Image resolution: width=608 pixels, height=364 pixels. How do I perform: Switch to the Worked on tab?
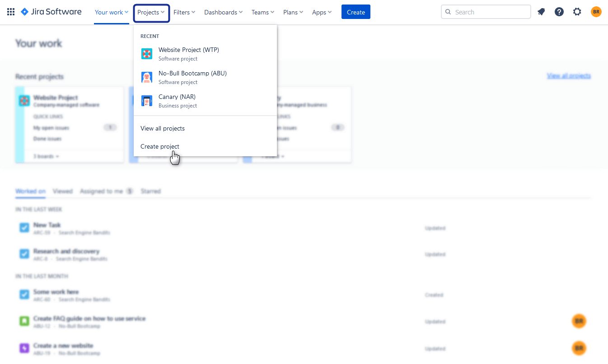30,191
